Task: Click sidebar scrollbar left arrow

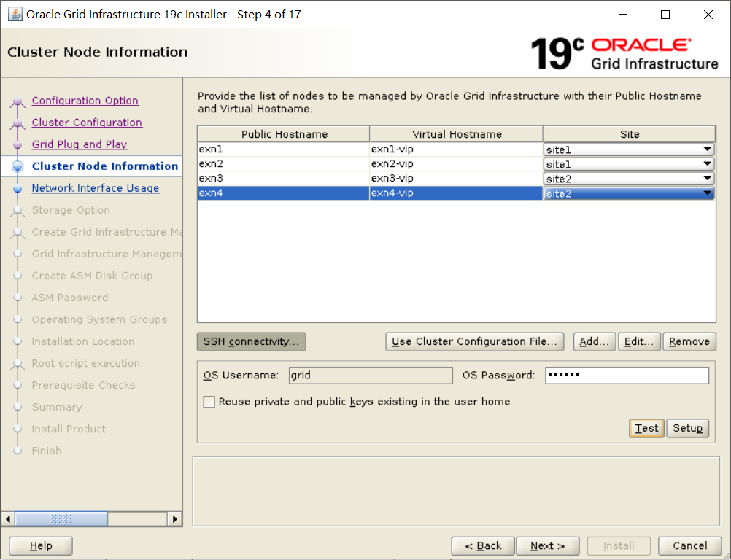Action: click(8, 518)
